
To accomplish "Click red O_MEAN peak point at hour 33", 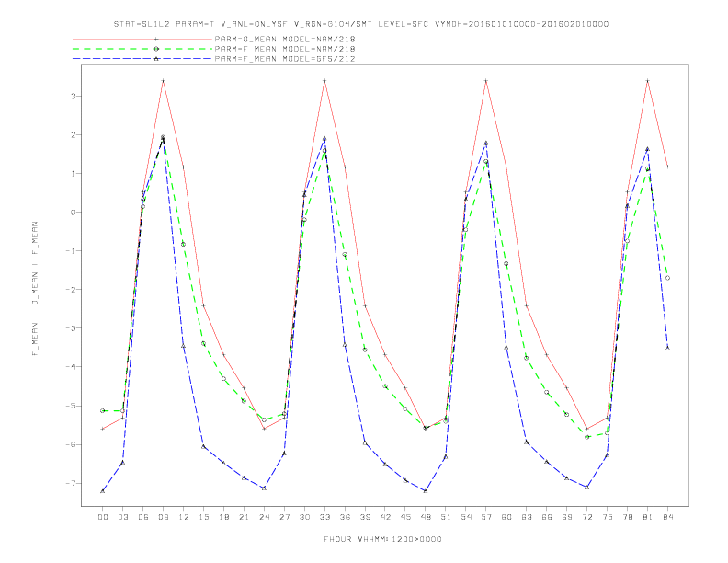I will click(324, 81).
